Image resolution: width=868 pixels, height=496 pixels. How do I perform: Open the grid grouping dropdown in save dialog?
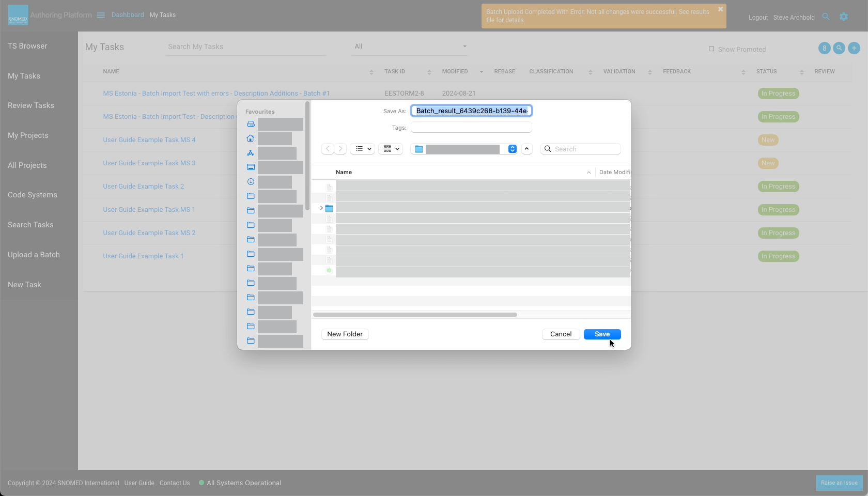pyautogui.click(x=391, y=149)
